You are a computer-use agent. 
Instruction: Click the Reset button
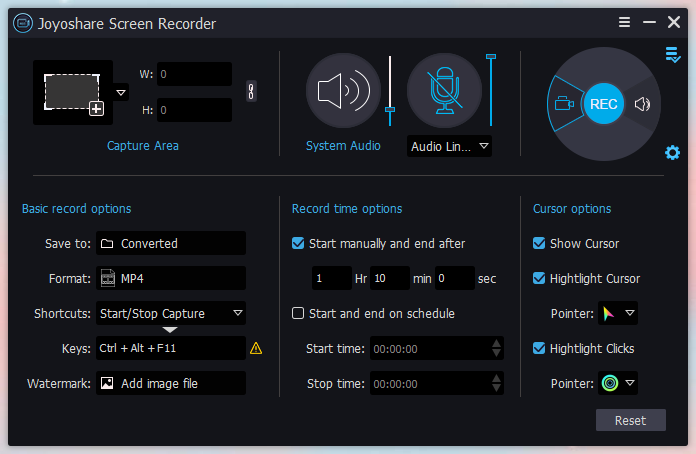[631, 420]
